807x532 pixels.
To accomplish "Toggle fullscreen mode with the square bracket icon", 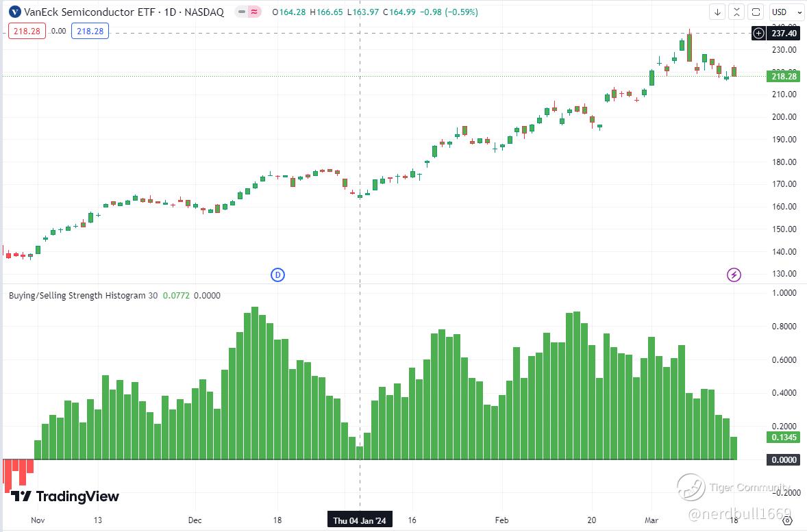I will point(756,12).
